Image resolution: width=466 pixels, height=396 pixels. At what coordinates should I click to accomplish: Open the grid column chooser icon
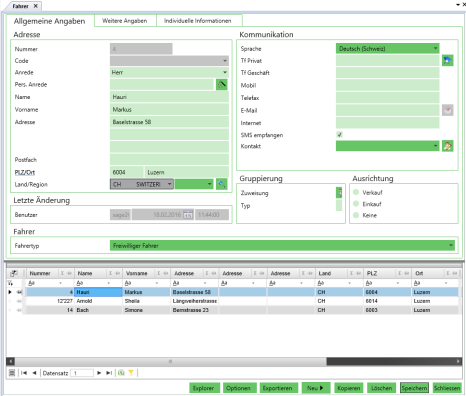coord(14,273)
